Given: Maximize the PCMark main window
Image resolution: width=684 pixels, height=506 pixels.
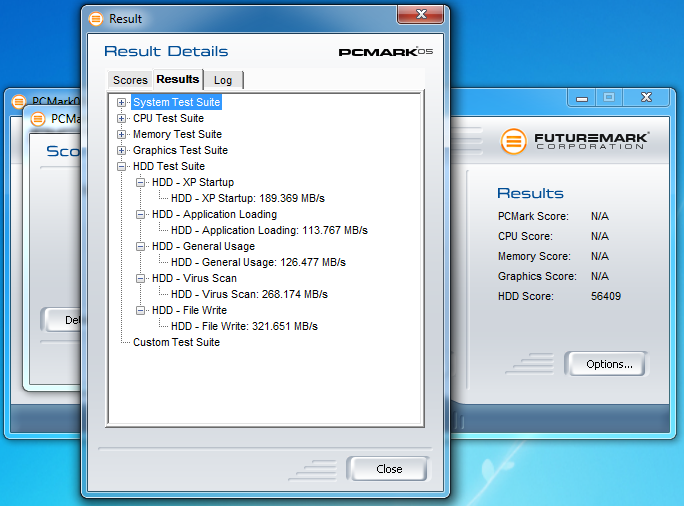Looking at the screenshot, I should point(609,98).
